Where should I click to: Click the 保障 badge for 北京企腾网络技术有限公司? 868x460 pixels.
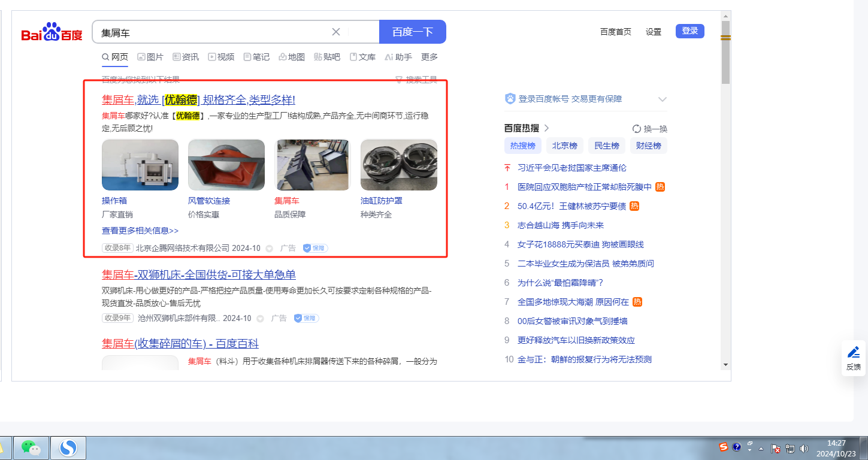click(x=315, y=248)
